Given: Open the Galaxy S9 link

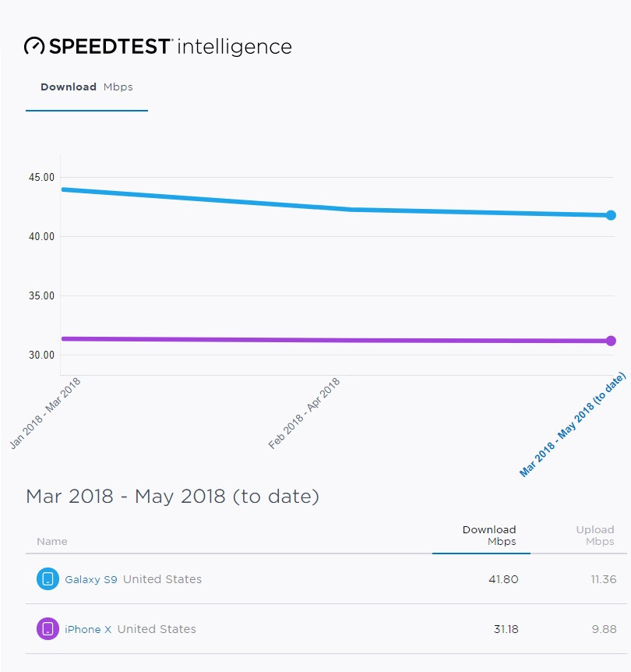Looking at the screenshot, I should point(91,579).
